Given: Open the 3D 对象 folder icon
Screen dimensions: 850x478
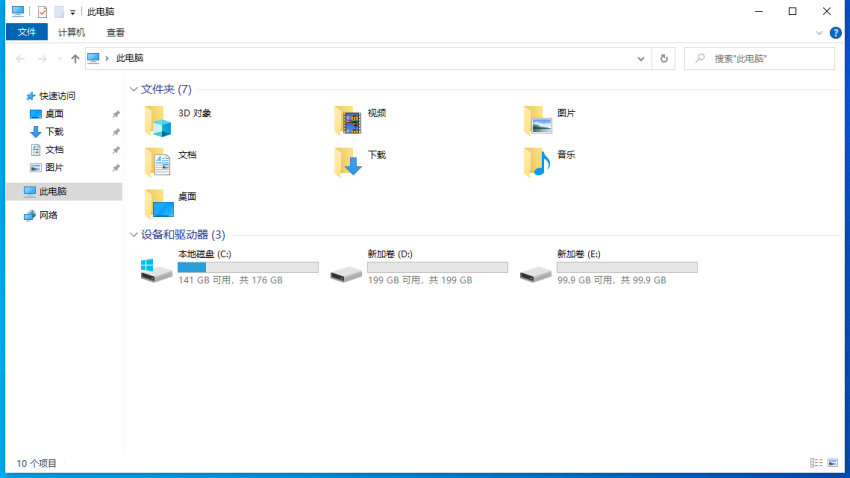Looking at the screenshot, I should click(158, 121).
